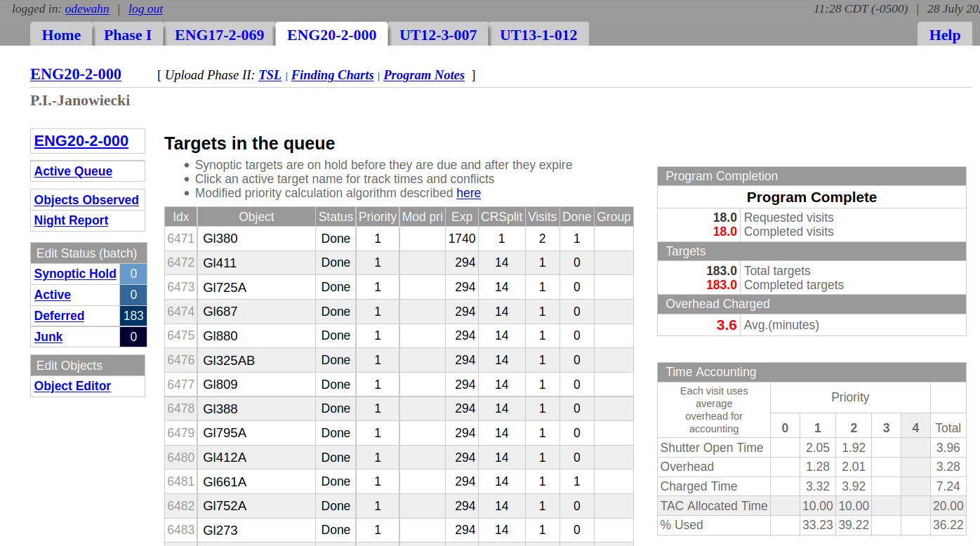980x546 pixels.
Task: Open the Home tab
Action: [61, 35]
